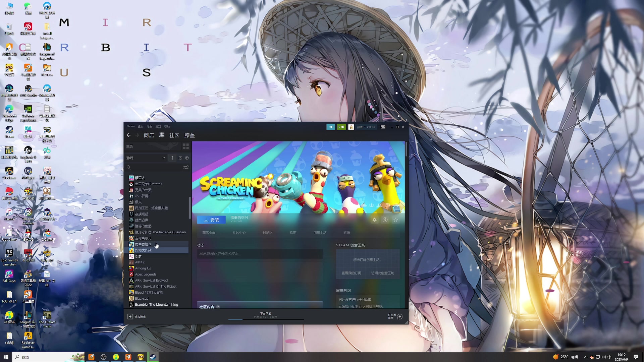Screen dimensions: 644x362
Task: Add game to favorites with star icon
Action: 396,220
